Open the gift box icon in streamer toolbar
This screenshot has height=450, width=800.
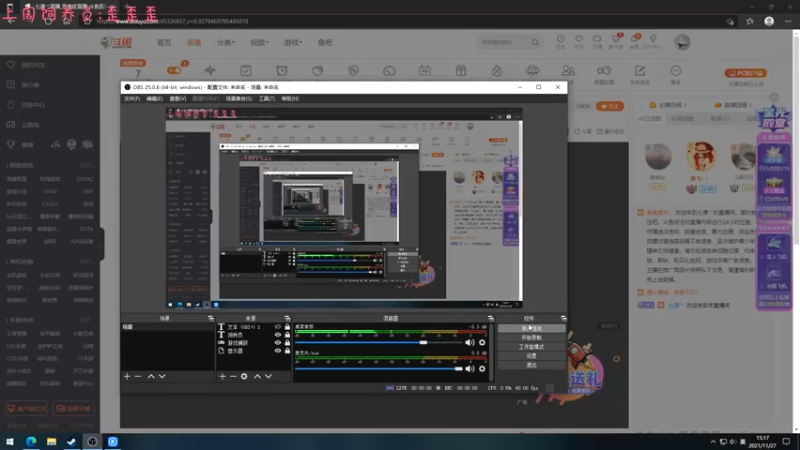tap(461, 71)
